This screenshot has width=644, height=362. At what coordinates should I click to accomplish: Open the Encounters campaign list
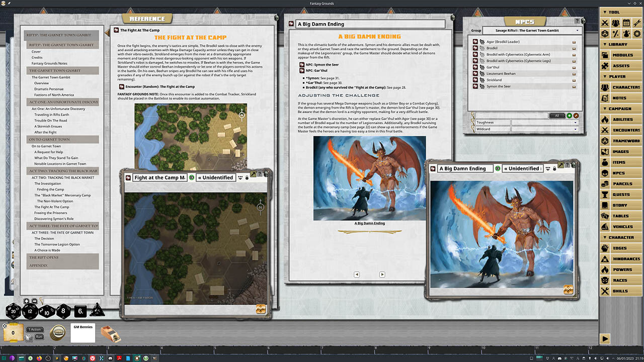(x=622, y=130)
